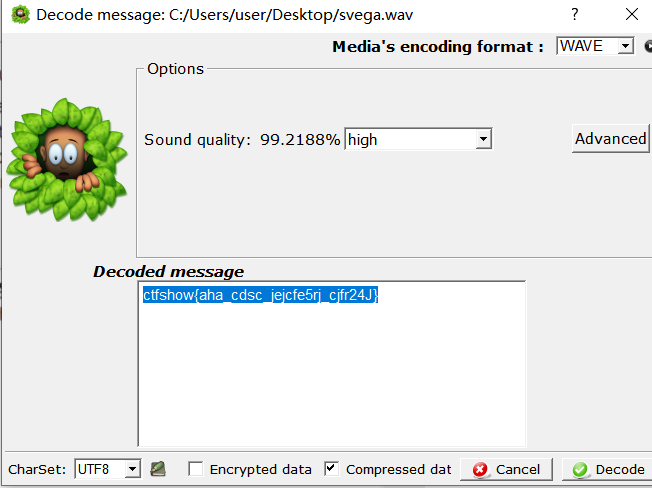This screenshot has width=652, height=488.
Task: Open the WAVE encoding format dropdown
Action: [x=595, y=46]
